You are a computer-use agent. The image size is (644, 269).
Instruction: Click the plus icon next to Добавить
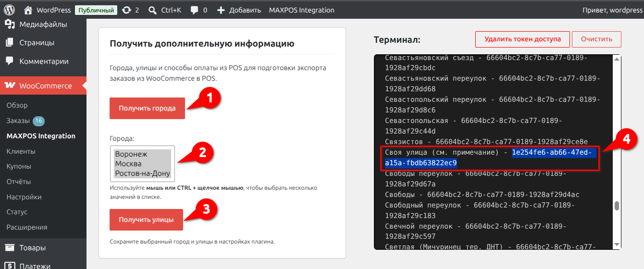(221, 10)
